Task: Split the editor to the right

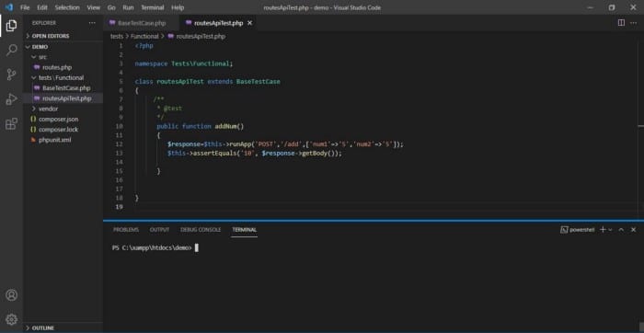Action: [621, 23]
